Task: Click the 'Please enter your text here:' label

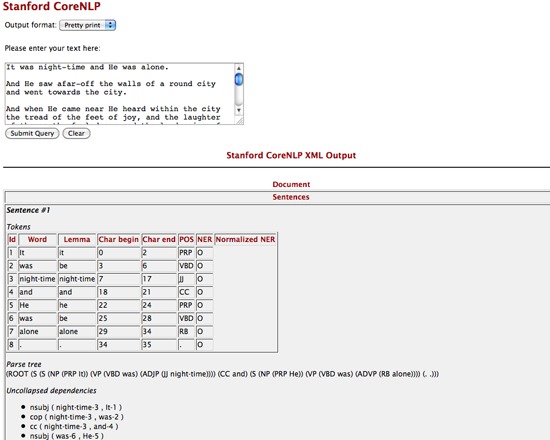Action: pos(52,48)
